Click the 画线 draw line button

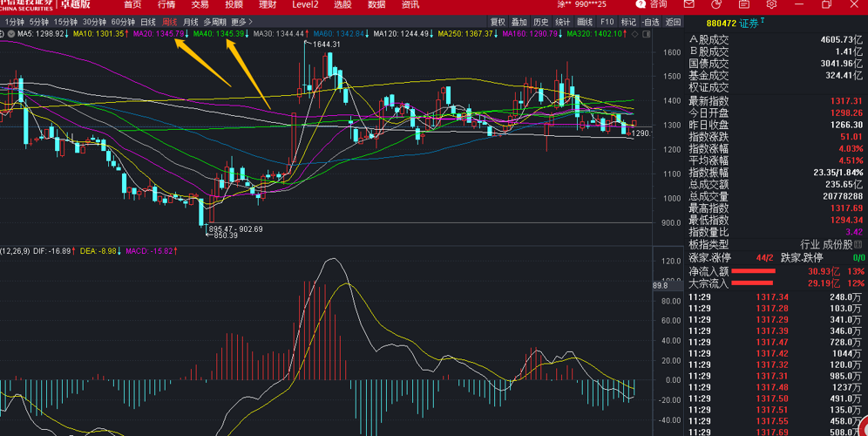585,22
